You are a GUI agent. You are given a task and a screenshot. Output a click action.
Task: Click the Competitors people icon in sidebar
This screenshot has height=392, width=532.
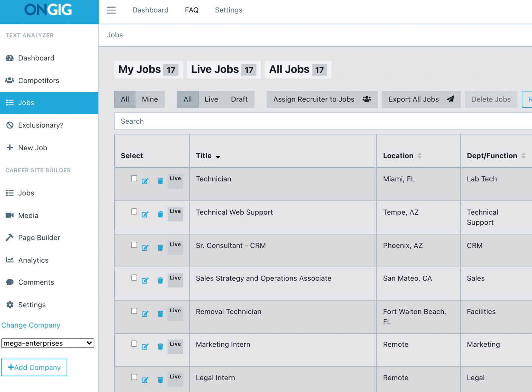click(x=10, y=80)
